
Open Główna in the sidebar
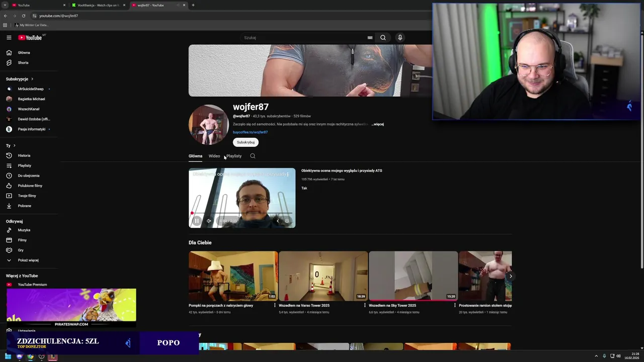(30, 52)
